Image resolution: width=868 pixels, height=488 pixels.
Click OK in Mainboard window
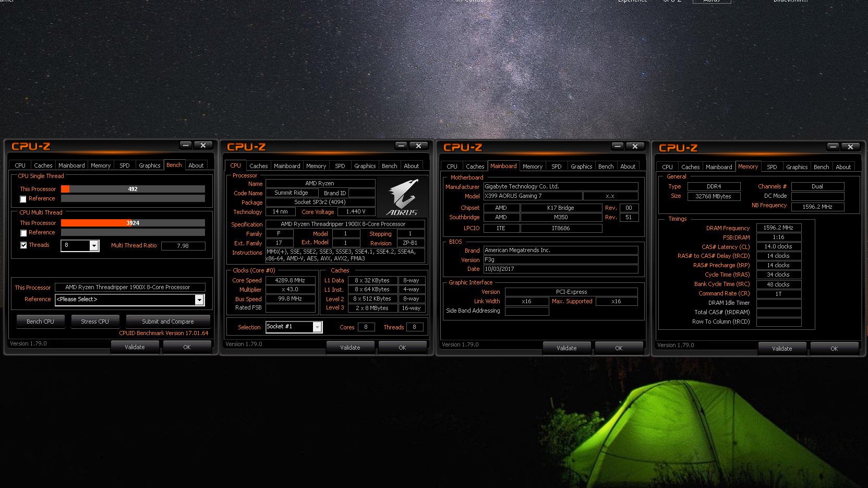click(x=619, y=348)
